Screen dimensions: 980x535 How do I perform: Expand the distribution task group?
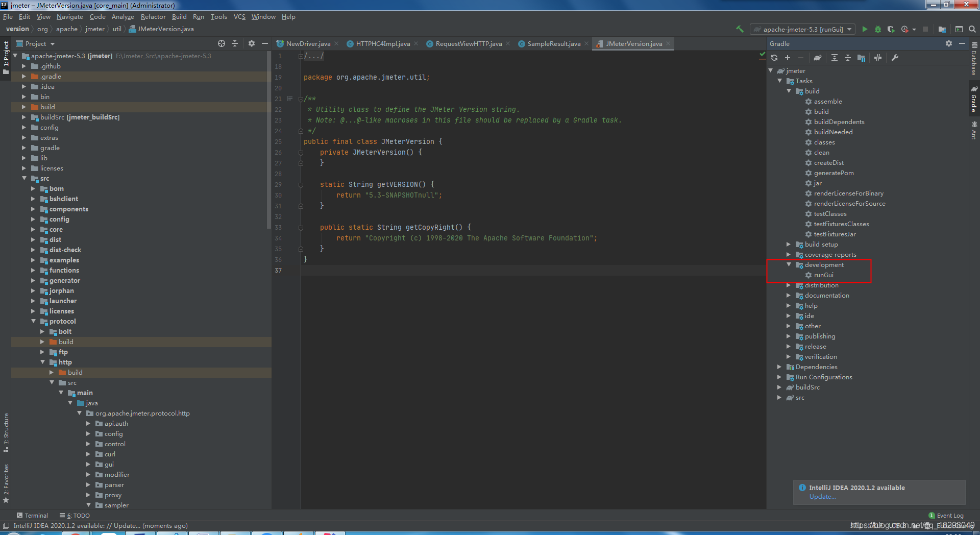789,285
